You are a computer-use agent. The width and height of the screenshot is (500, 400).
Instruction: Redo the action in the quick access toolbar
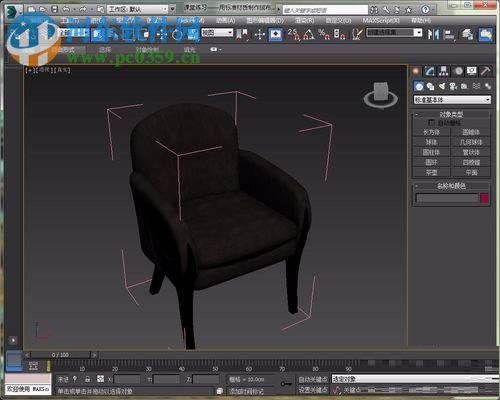click(82, 10)
